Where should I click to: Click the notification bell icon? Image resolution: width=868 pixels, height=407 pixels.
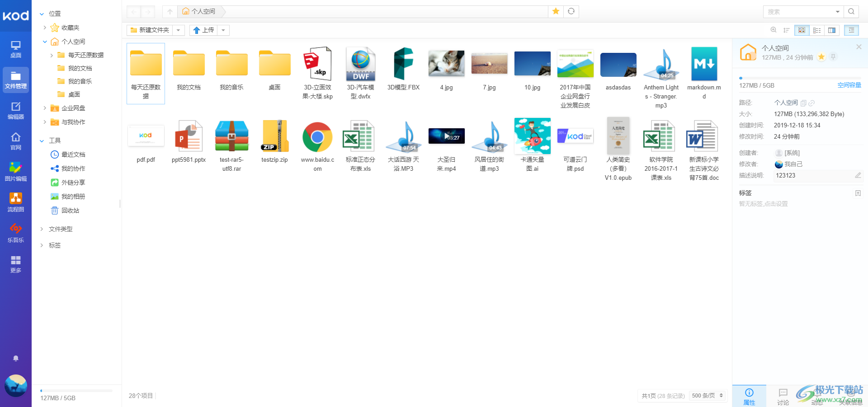[16, 358]
